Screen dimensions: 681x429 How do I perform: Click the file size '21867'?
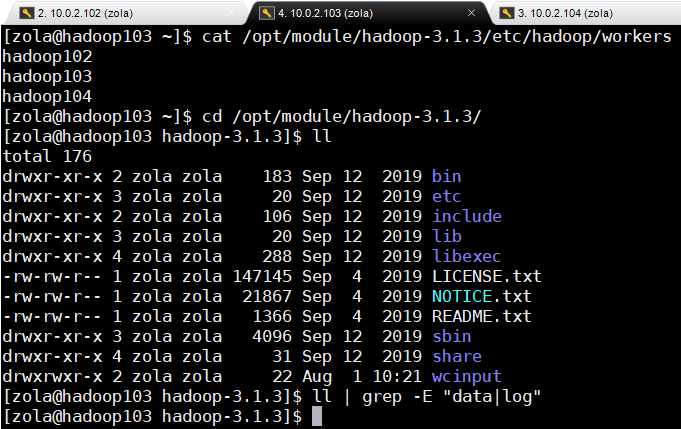[x=267, y=296]
